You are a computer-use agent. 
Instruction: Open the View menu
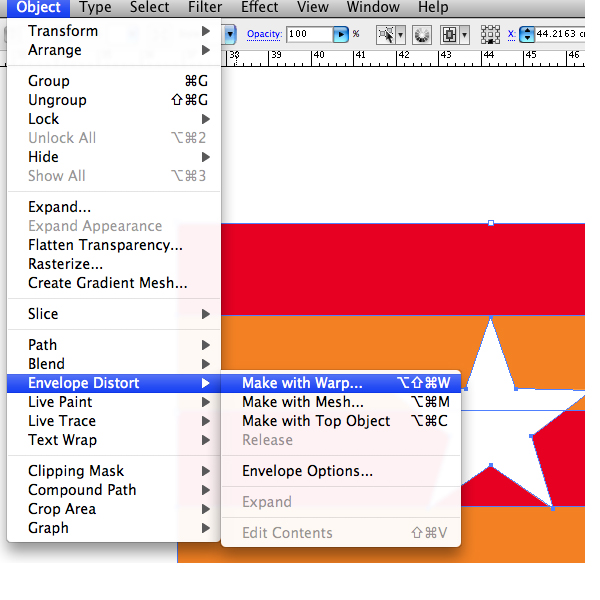[313, 7]
